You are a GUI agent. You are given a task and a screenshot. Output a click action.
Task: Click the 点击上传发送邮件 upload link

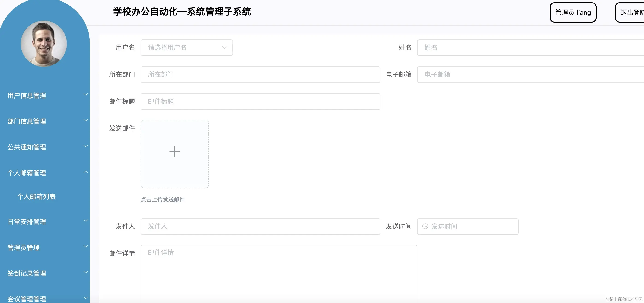162,200
